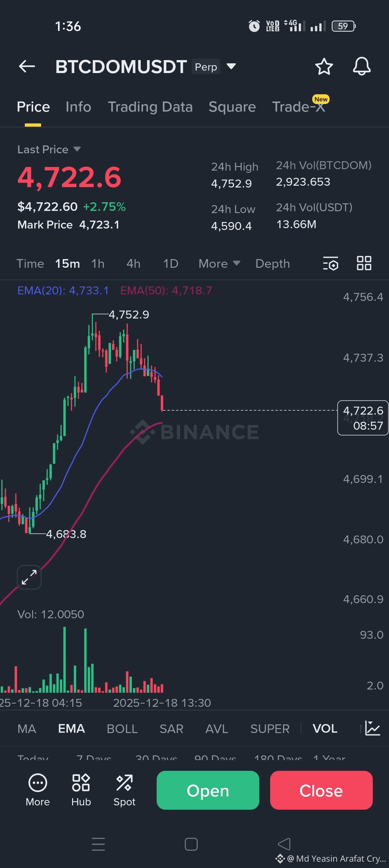
Task: Tap the alarm clock icon in the status bar
Action: [254, 26]
